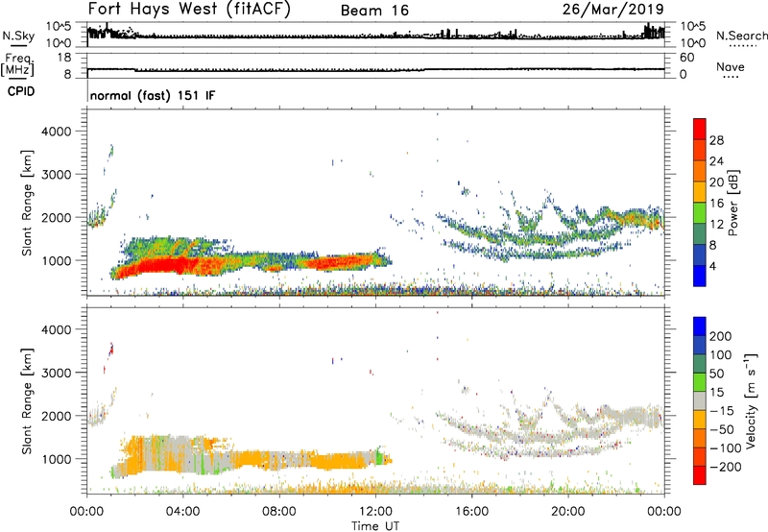Click the "28" power colorbar value

tap(716, 140)
